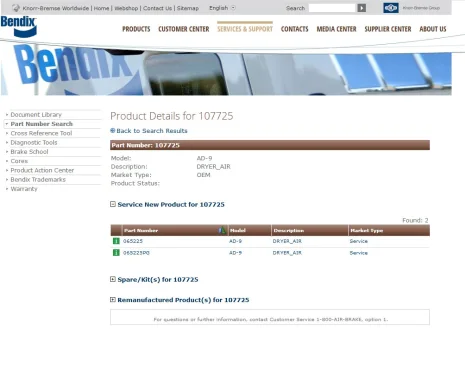Expand Remanufactured Product(s) for 107725 section
465x392 pixels.
point(113,300)
